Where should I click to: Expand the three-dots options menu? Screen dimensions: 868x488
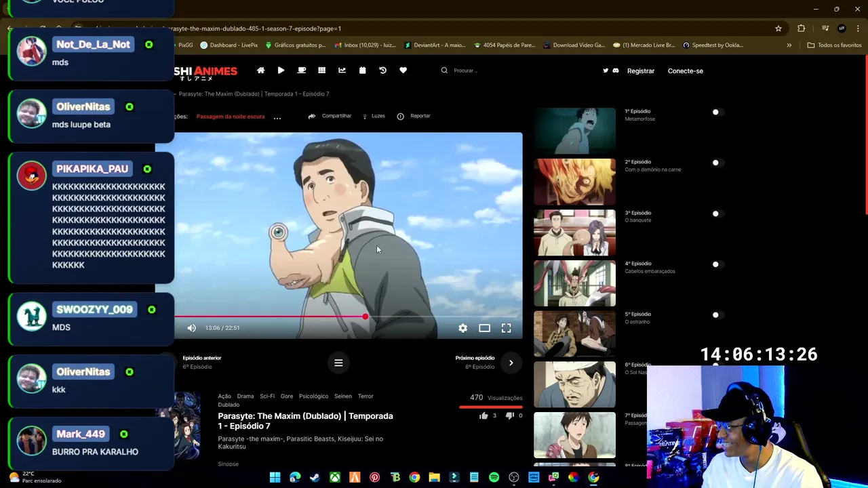[277, 117]
